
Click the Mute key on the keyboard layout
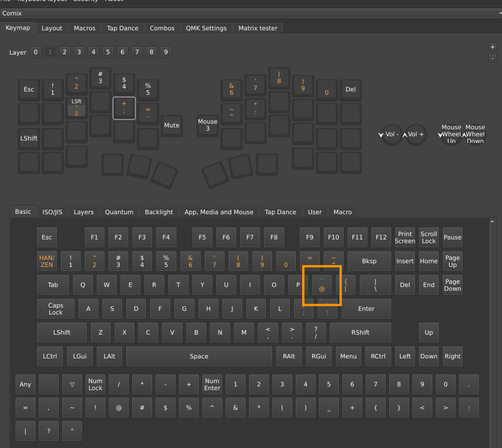(172, 126)
